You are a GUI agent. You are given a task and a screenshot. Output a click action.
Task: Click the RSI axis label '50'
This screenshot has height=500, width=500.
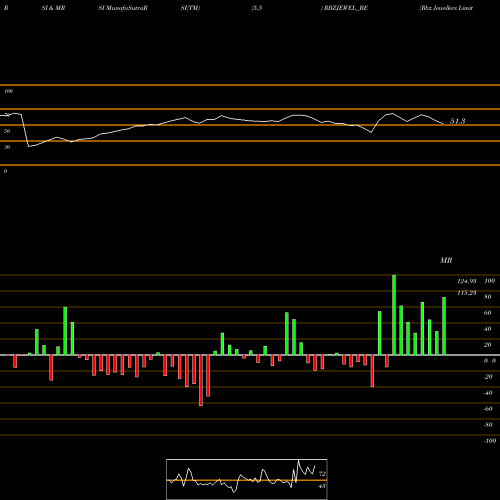tap(7, 131)
